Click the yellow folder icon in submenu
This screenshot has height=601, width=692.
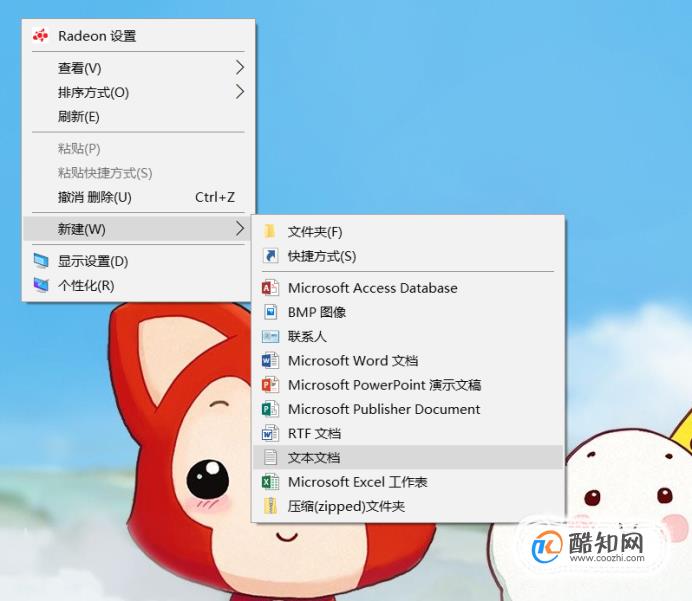tap(270, 231)
